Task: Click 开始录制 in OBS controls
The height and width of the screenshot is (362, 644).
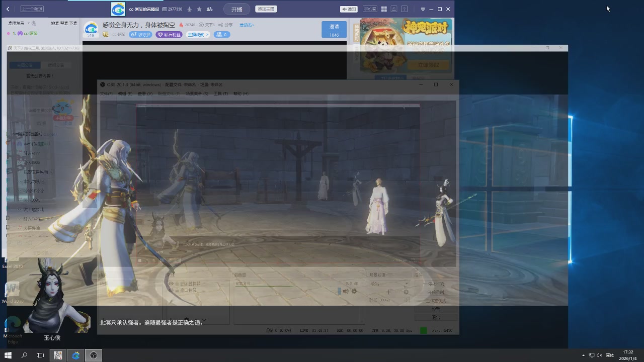Action: [x=436, y=293]
